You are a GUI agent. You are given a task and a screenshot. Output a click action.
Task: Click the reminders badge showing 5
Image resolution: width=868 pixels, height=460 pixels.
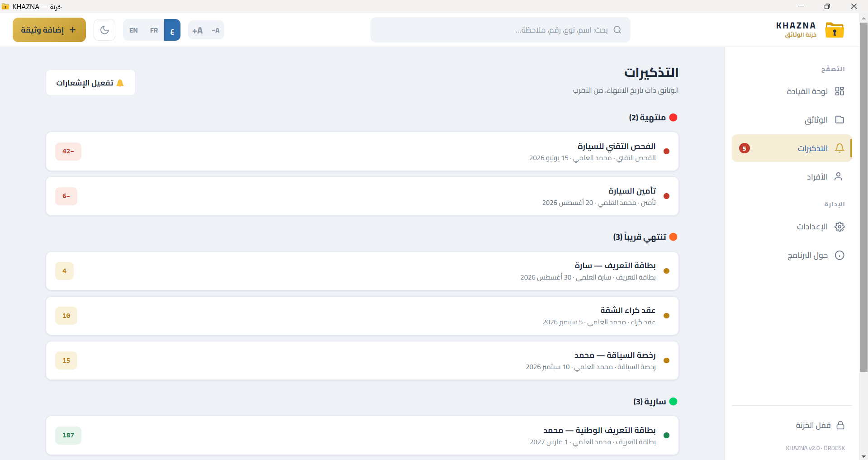click(744, 148)
